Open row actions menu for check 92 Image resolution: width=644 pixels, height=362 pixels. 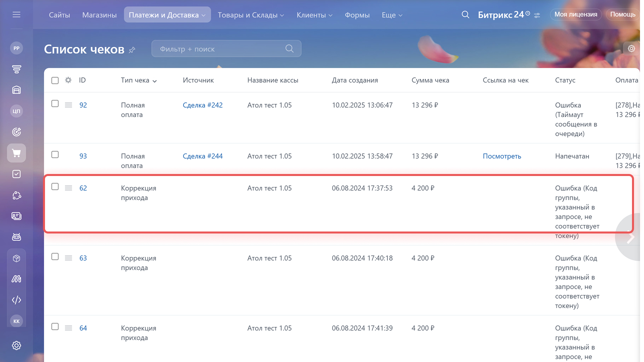(x=68, y=105)
